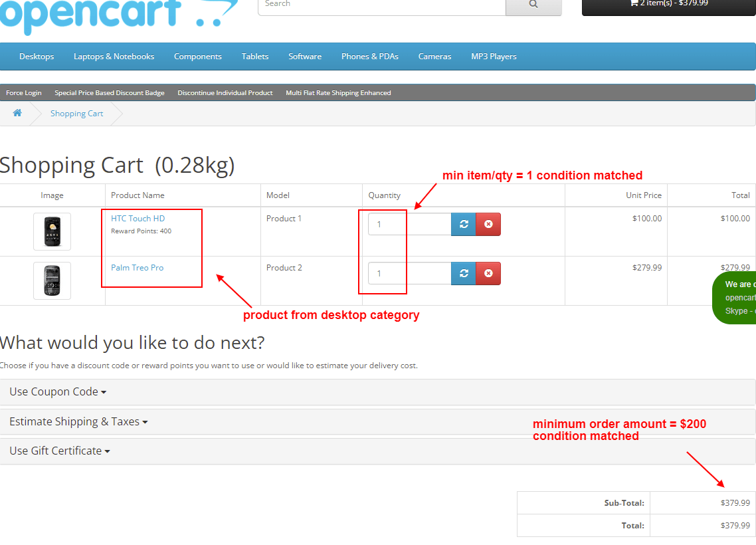Select the Phones & PDAs category
The image size is (756, 545).
click(x=369, y=56)
